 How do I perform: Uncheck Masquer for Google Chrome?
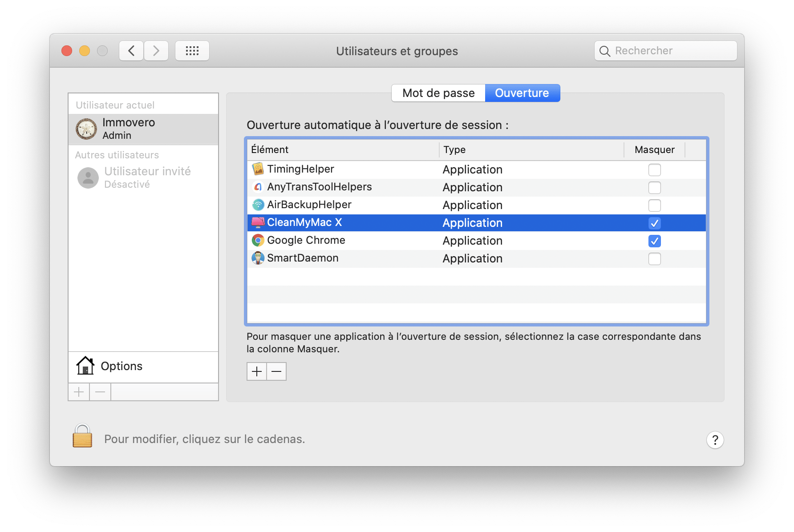[x=654, y=241]
